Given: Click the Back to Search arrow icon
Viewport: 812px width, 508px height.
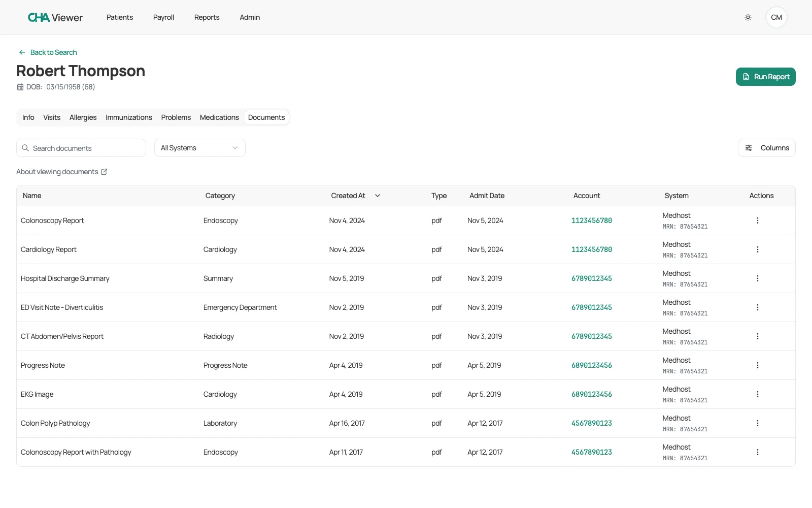Looking at the screenshot, I should [22, 52].
